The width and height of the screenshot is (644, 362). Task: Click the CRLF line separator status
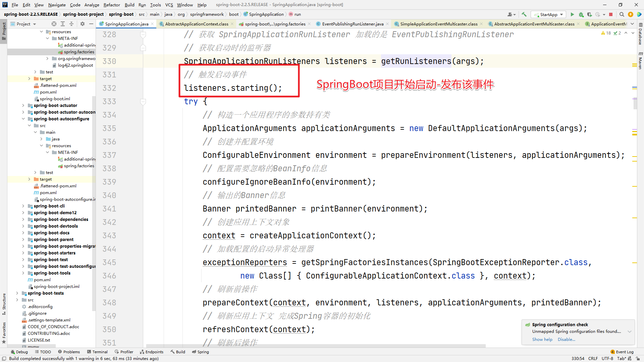tap(593, 358)
